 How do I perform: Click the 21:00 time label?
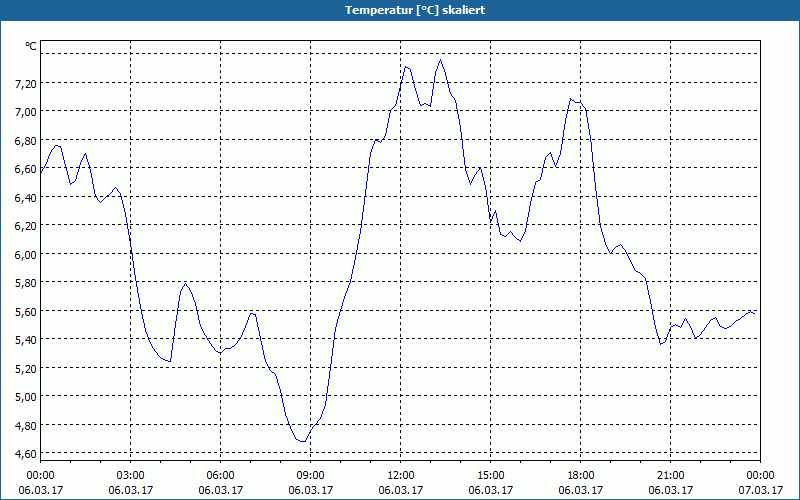pyautogui.click(x=670, y=476)
